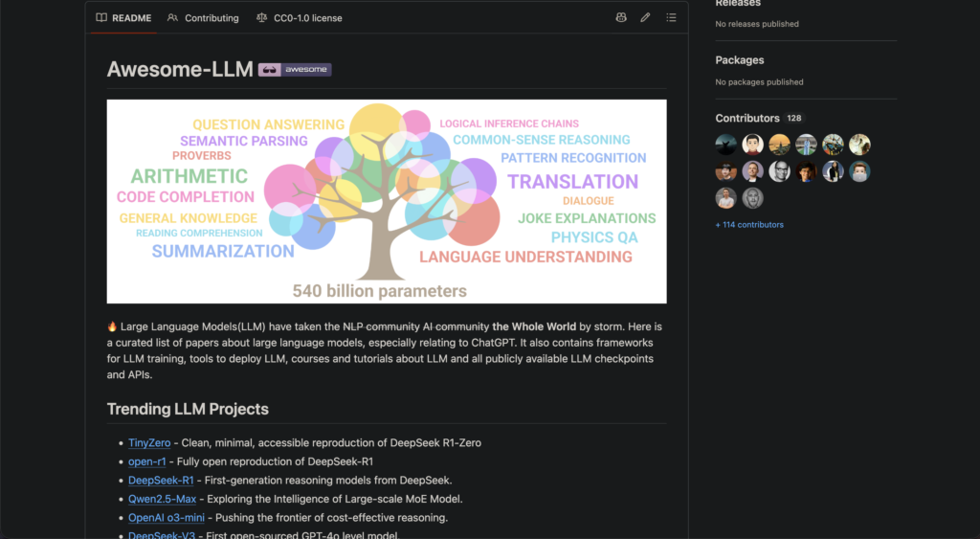Click the bold "the Whole World" text

(x=534, y=326)
